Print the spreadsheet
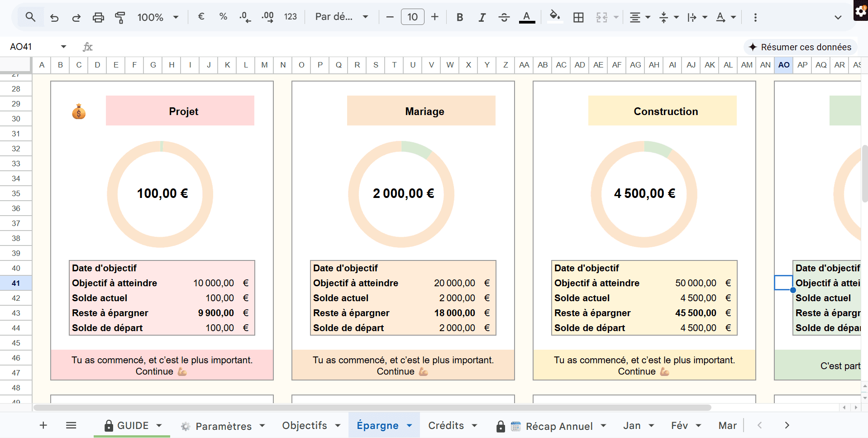The image size is (868, 438). click(x=98, y=17)
